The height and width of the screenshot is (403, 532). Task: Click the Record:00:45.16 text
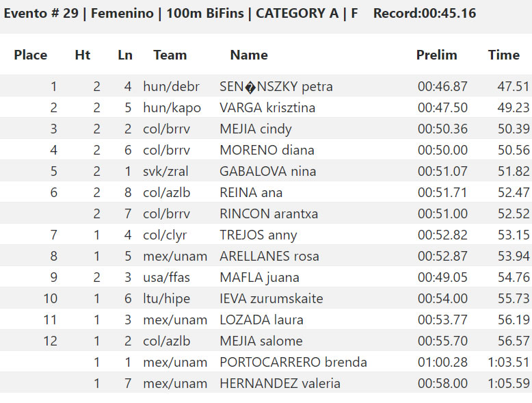(425, 14)
